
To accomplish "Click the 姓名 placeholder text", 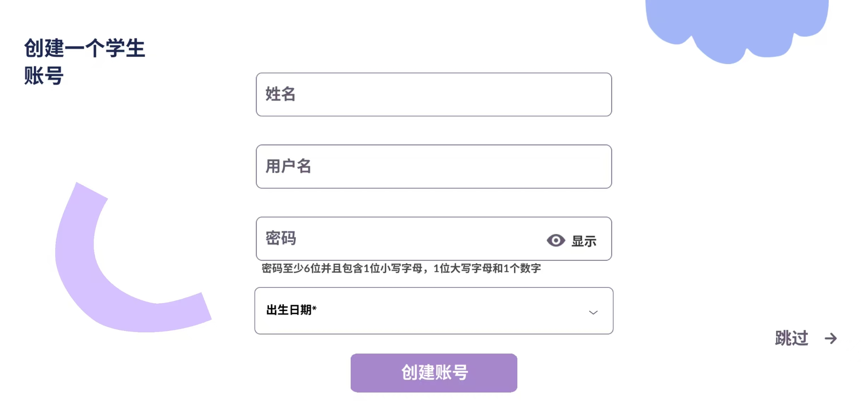I will (280, 94).
